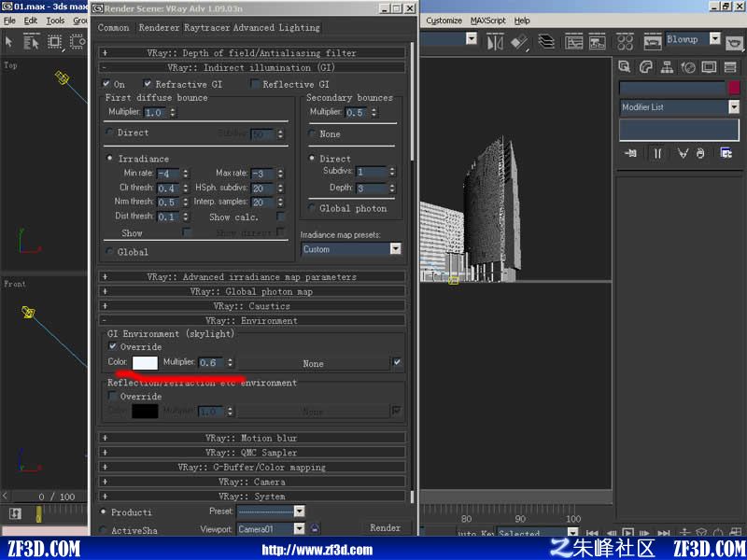Screen dimensions: 747x560
Task: Switch to the Raytracer tab
Action: point(206,28)
